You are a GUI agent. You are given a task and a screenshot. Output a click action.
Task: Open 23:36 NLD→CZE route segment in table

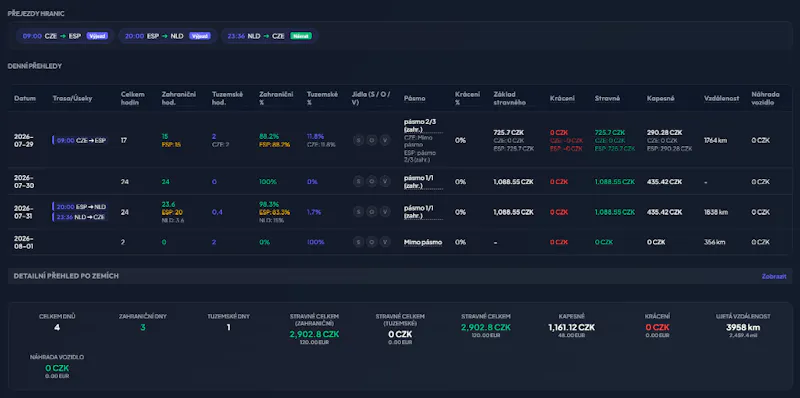(80, 217)
